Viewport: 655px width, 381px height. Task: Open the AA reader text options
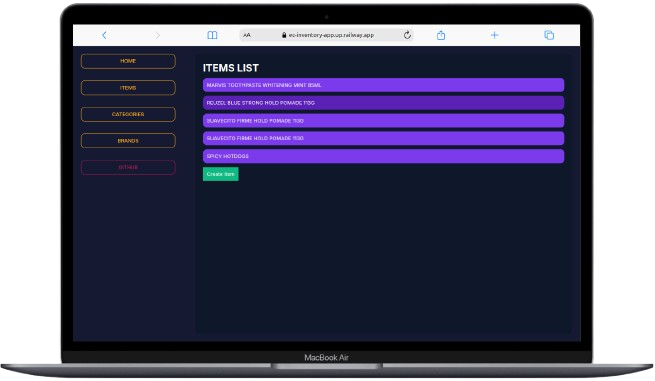click(x=247, y=35)
